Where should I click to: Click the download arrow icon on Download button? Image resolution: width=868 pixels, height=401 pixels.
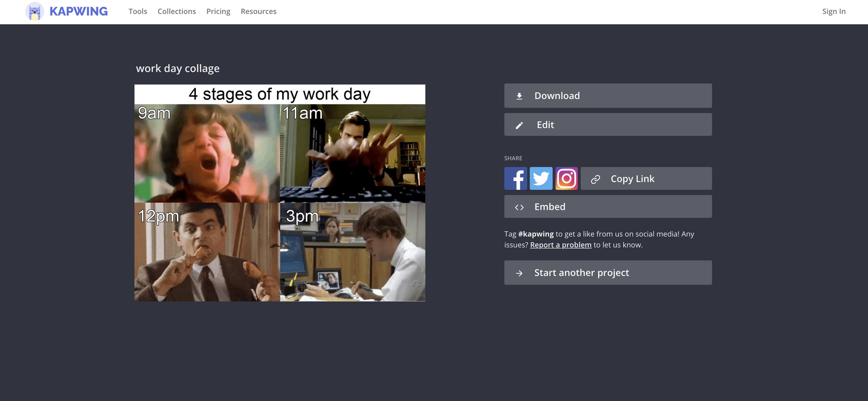[x=519, y=96]
